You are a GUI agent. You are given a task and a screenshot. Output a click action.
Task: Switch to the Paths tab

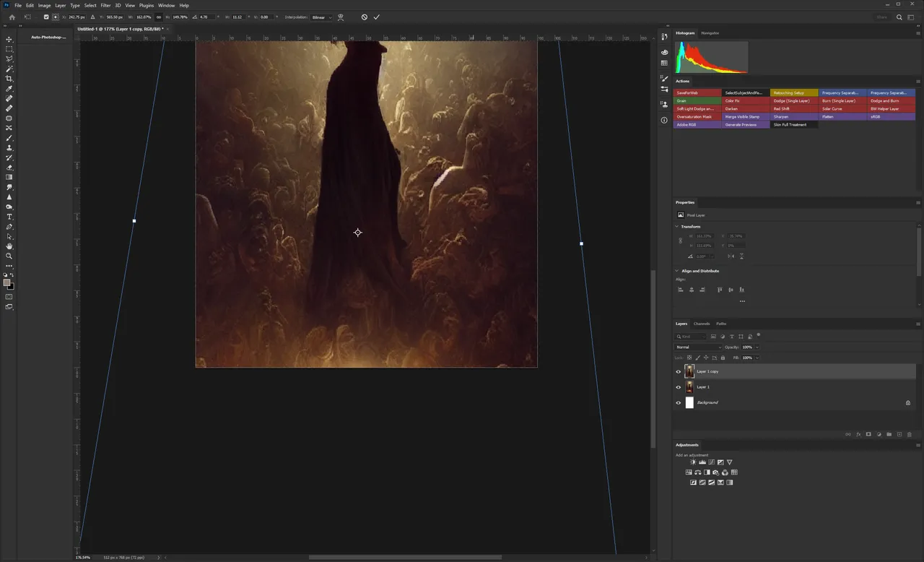click(x=721, y=324)
